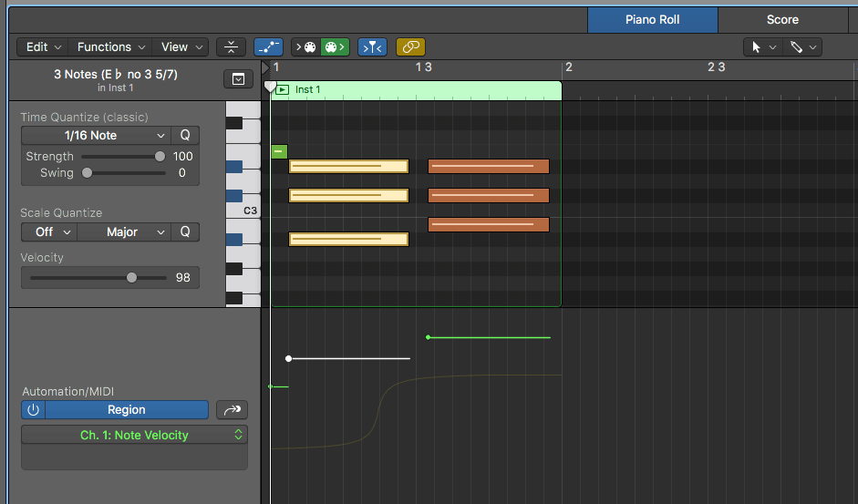Toggle the Show Automation button

click(x=268, y=47)
